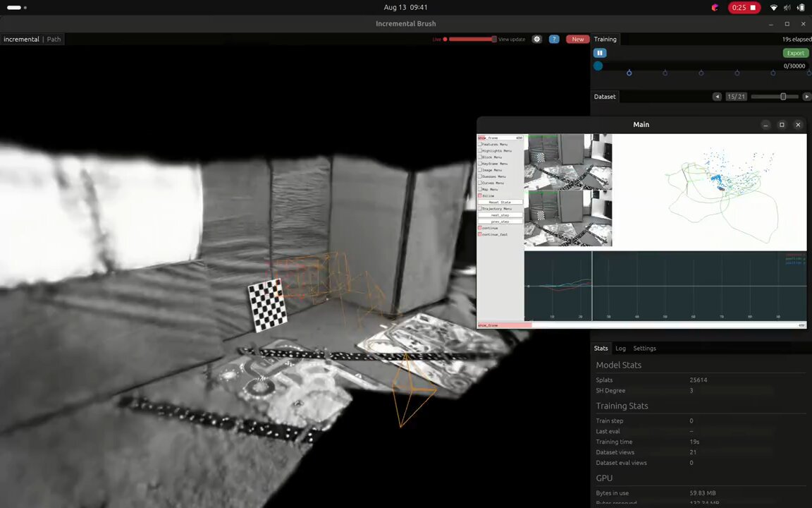Toggle Features Menu checkbox

[x=480, y=144]
